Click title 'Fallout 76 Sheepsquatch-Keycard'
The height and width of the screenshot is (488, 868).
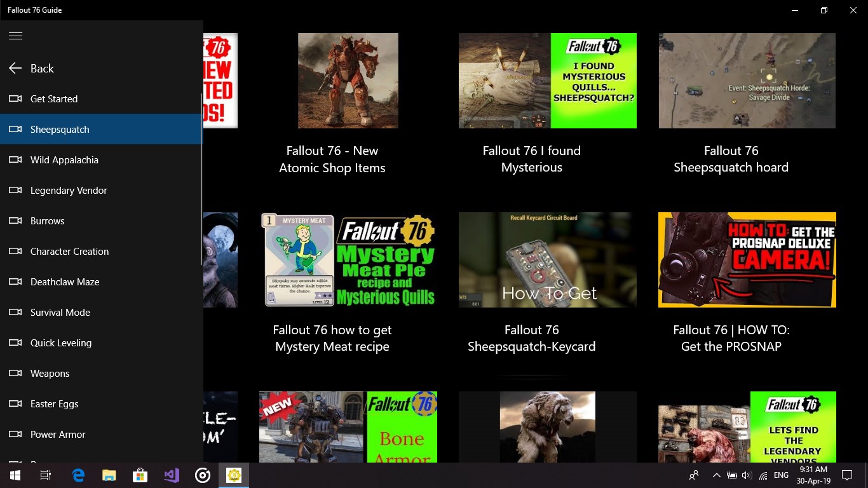click(x=532, y=338)
